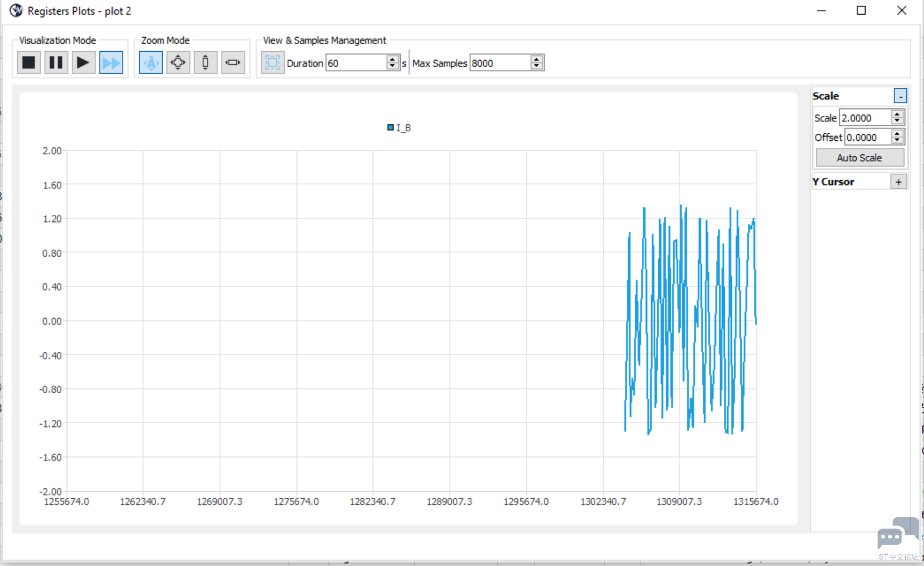The width and height of the screenshot is (924, 566).
Task: Decrease Max Samples with down arrow
Action: (x=536, y=66)
